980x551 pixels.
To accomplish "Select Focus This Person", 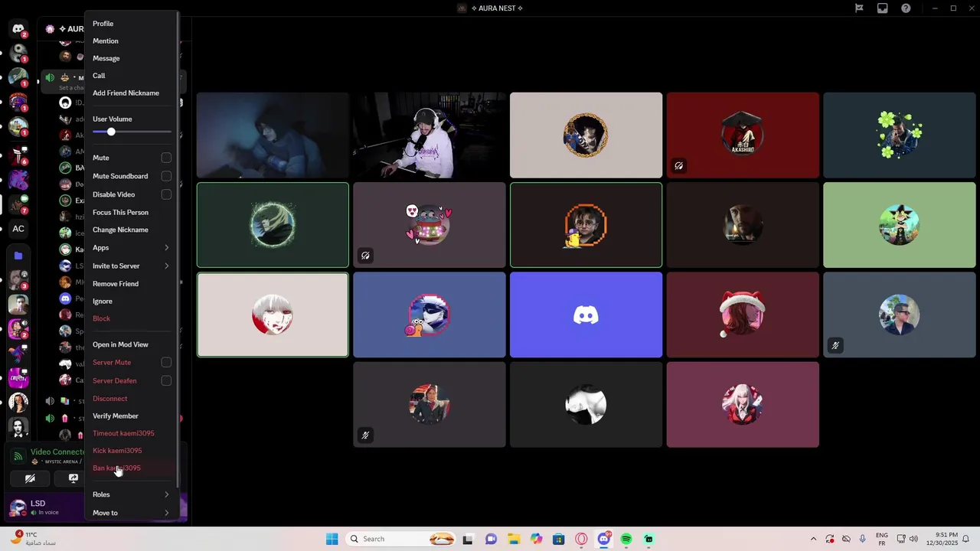I will click(131, 212).
